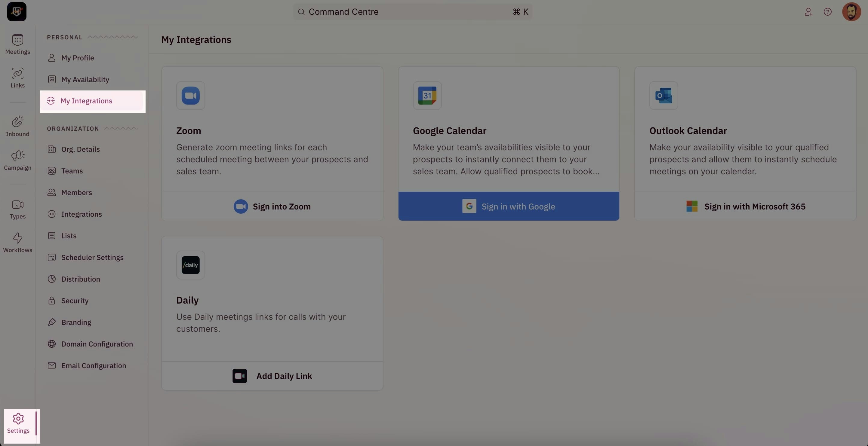Viewport: 868px width, 446px height.
Task: Click the ⌘ K shortcut hint
Action: pos(520,12)
